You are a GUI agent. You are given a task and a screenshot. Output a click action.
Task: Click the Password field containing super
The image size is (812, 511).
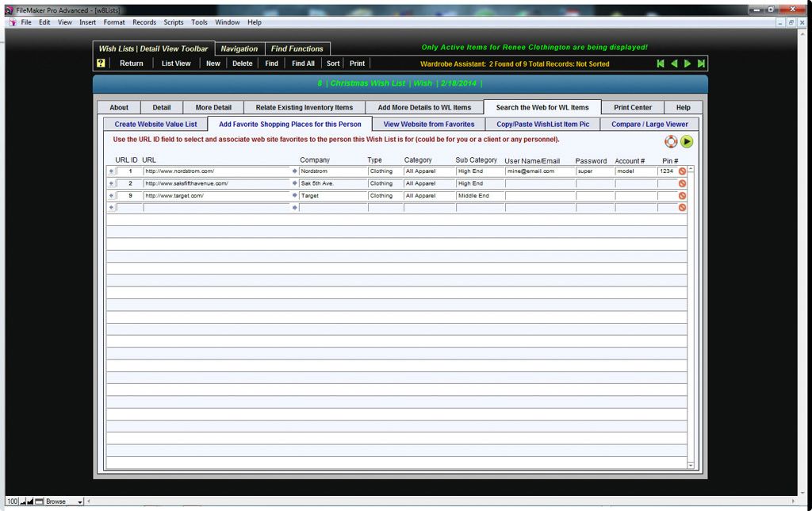(x=595, y=171)
